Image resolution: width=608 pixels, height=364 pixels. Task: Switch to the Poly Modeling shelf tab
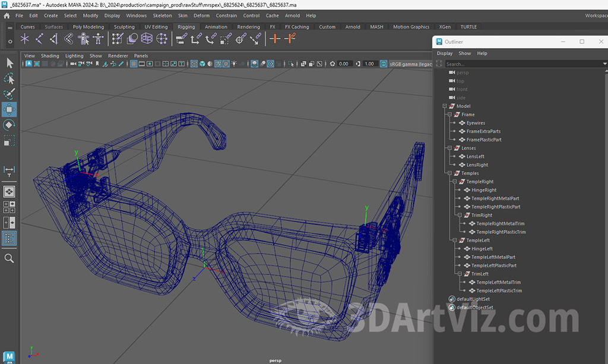(88, 27)
